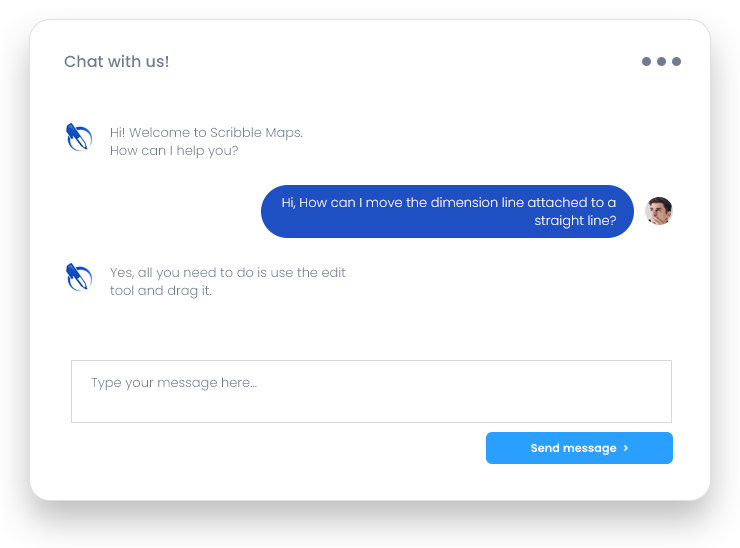Click the "tool and drag it." text line

tap(161, 291)
